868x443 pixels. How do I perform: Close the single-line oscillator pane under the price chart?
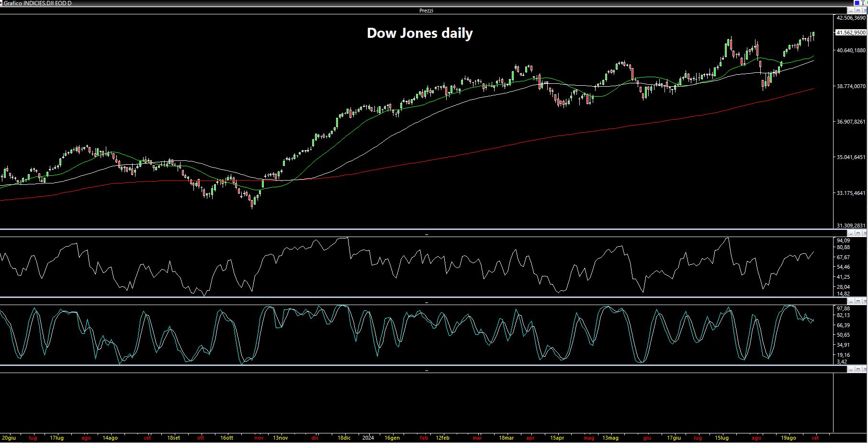click(x=865, y=233)
